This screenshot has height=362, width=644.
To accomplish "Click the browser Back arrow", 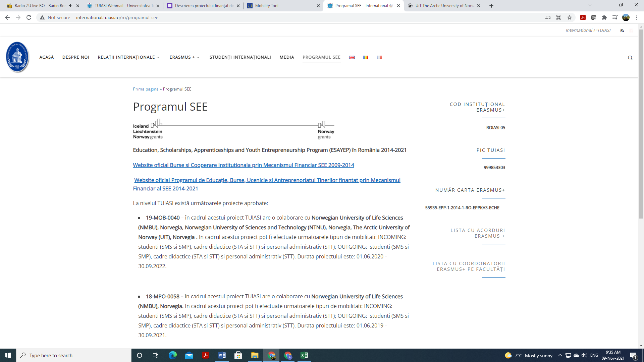I will click(7, 17).
